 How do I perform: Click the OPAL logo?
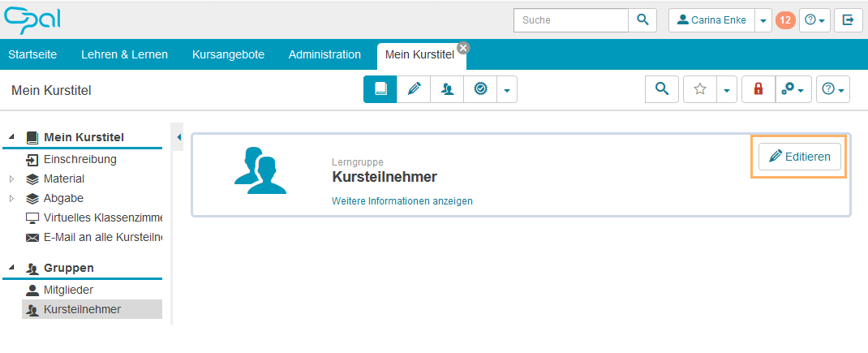point(32,20)
